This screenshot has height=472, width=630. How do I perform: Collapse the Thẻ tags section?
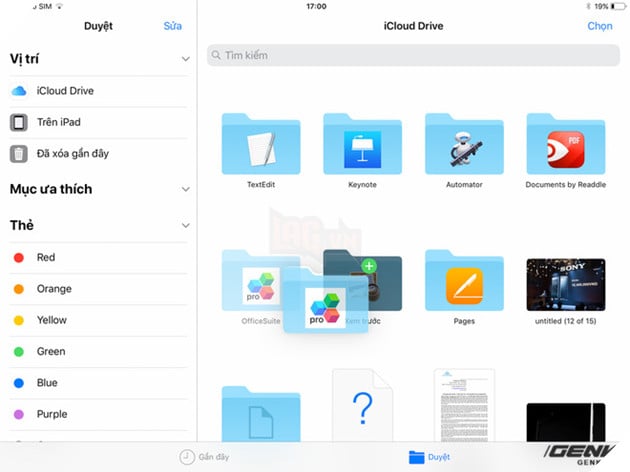[x=185, y=226]
